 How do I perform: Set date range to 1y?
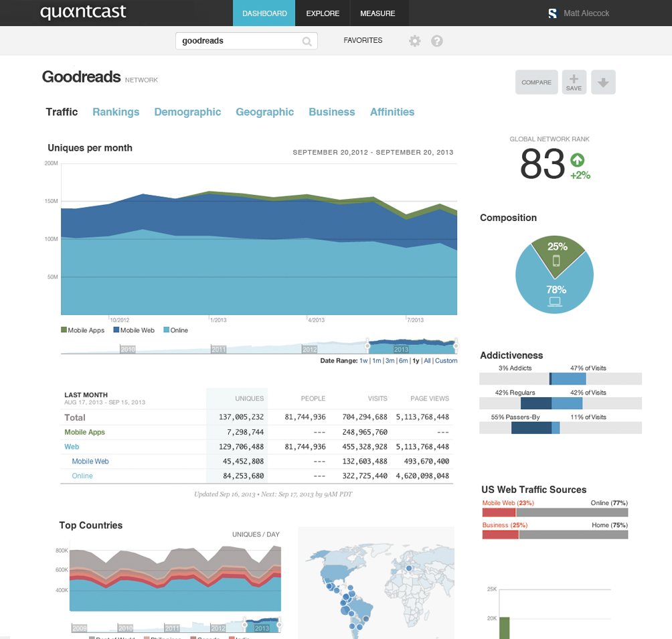click(416, 360)
